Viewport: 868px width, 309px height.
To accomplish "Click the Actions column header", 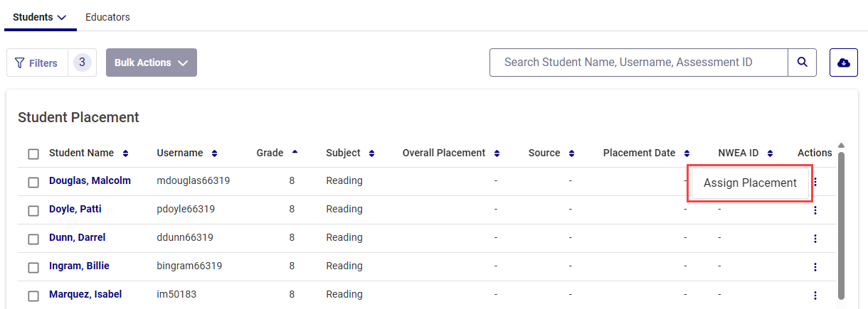I will (815, 153).
